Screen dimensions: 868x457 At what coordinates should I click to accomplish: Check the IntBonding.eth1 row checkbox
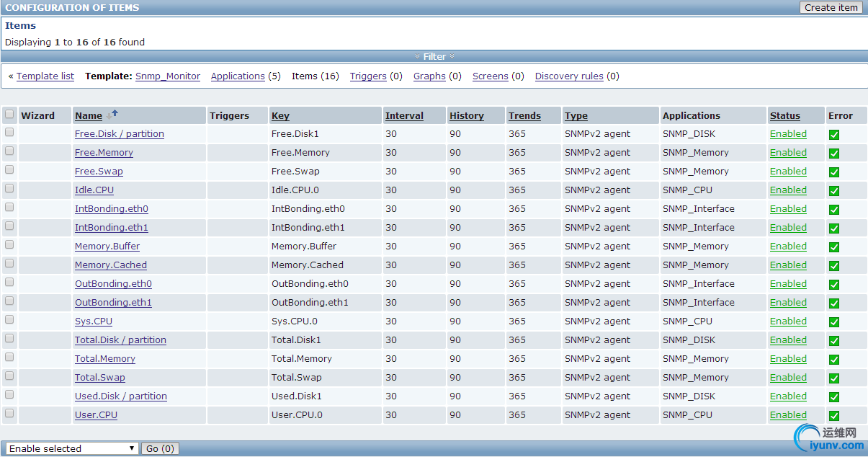coord(9,226)
